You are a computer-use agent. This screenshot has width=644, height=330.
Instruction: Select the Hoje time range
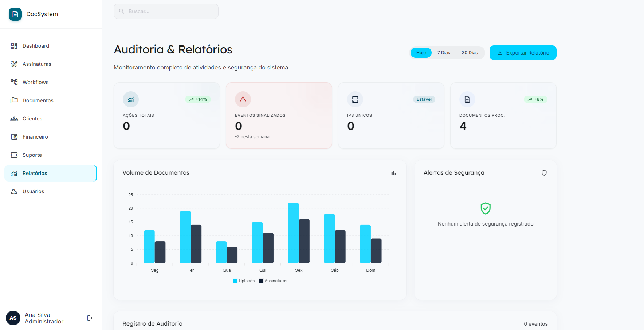coord(421,53)
